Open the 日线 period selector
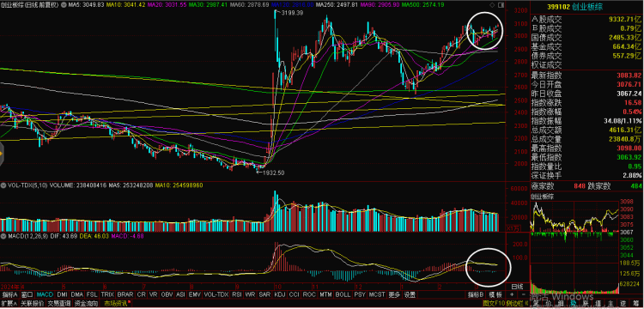The image size is (644, 309). pyautogui.click(x=517, y=287)
